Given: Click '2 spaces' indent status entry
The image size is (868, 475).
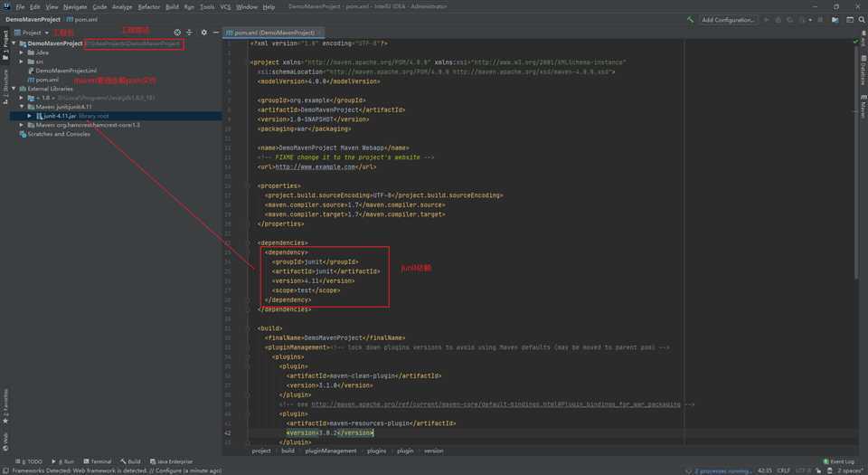Looking at the screenshot, I should (x=850, y=470).
